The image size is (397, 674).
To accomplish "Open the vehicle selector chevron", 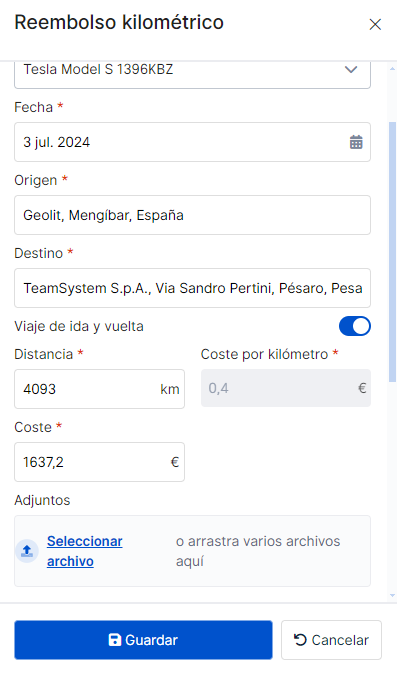I will (351, 70).
